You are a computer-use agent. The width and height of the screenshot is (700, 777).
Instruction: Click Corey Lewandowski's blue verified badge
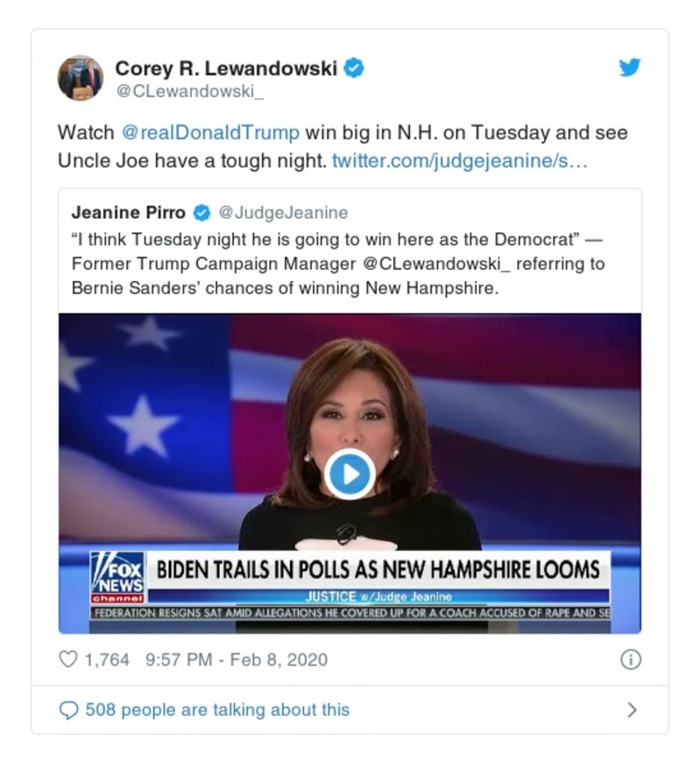[x=354, y=67]
